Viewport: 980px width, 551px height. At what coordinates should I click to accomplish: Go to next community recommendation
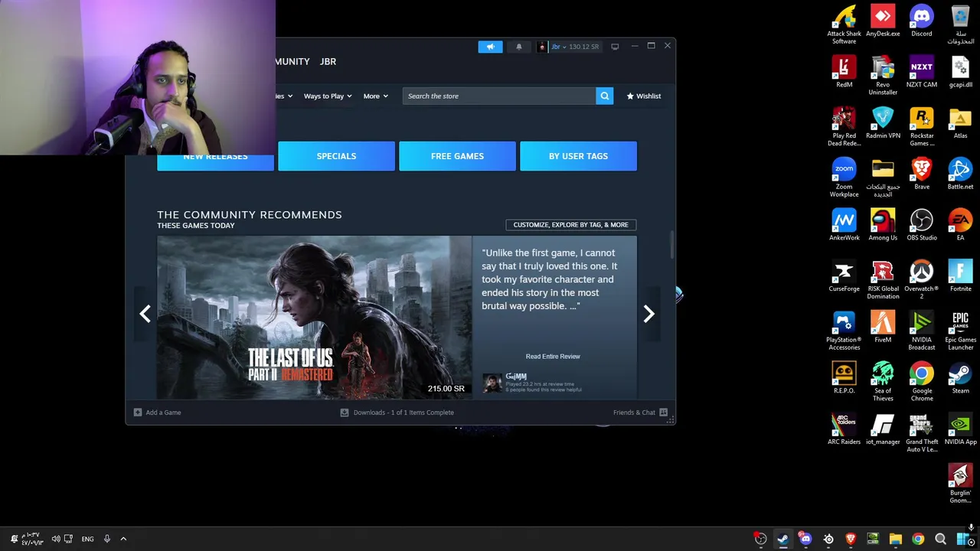coord(649,314)
